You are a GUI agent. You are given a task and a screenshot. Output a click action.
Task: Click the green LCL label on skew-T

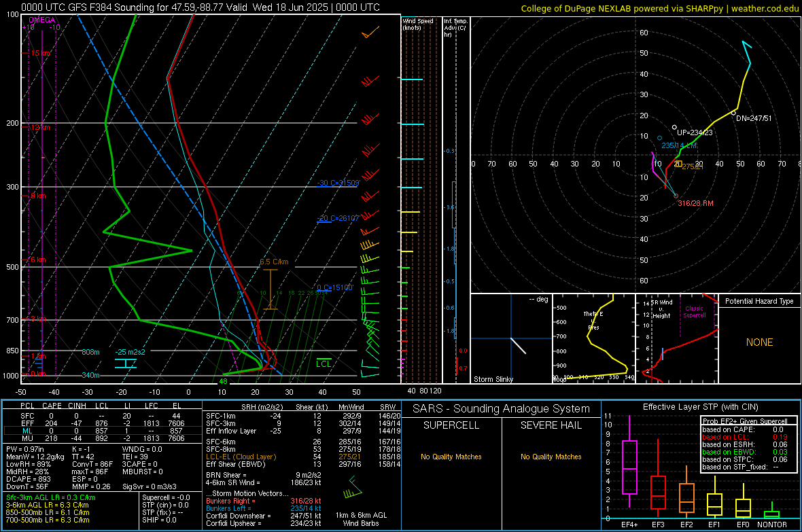(x=324, y=363)
